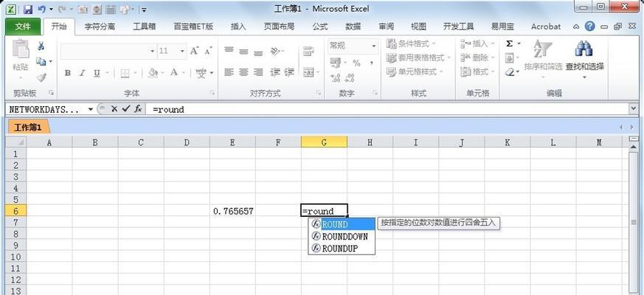Toggle Bold formatting button
The height and width of the screenshot is (295, 644).
click(68, 73)
